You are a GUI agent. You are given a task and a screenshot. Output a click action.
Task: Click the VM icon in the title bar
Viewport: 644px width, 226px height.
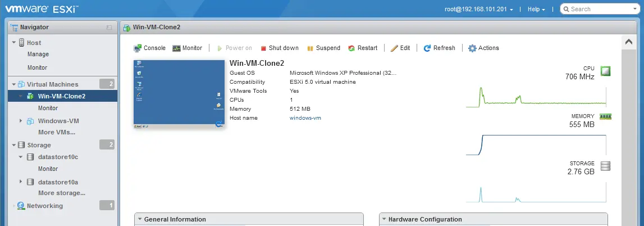pos(127,28)
